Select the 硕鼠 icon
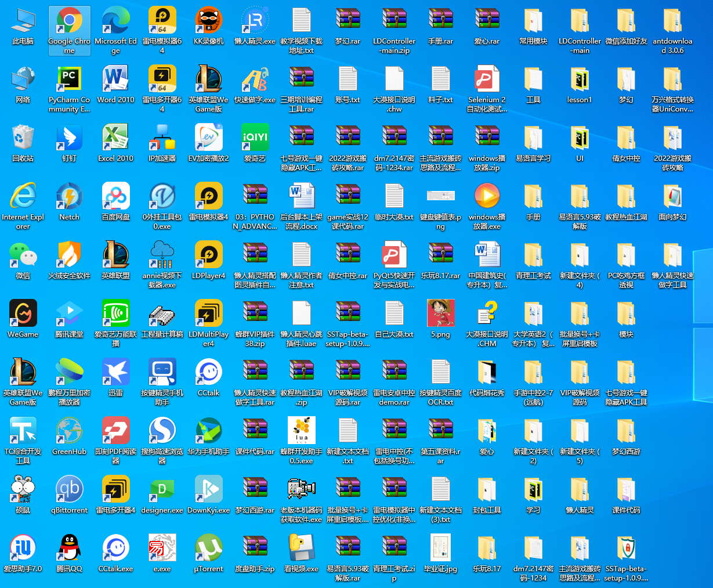 pos(23,496)
